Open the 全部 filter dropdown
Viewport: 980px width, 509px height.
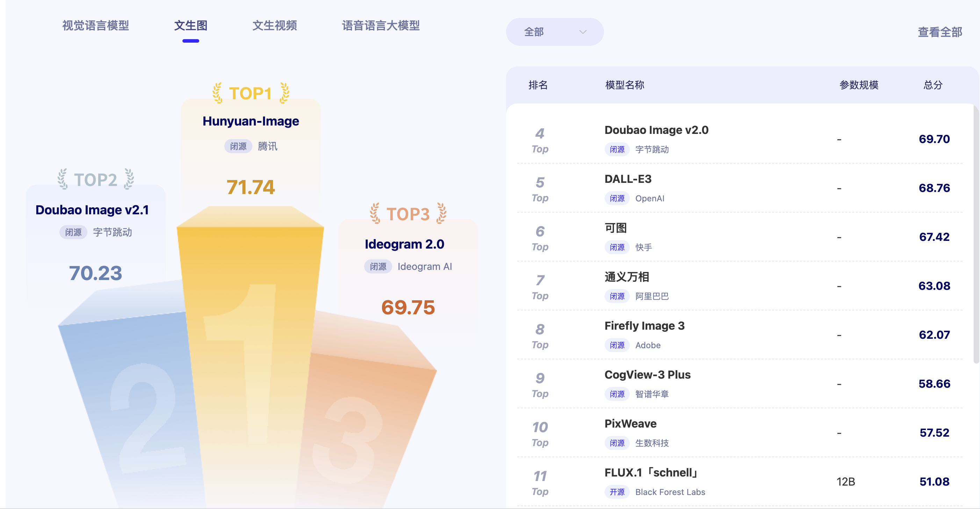[x=555, y=32]
